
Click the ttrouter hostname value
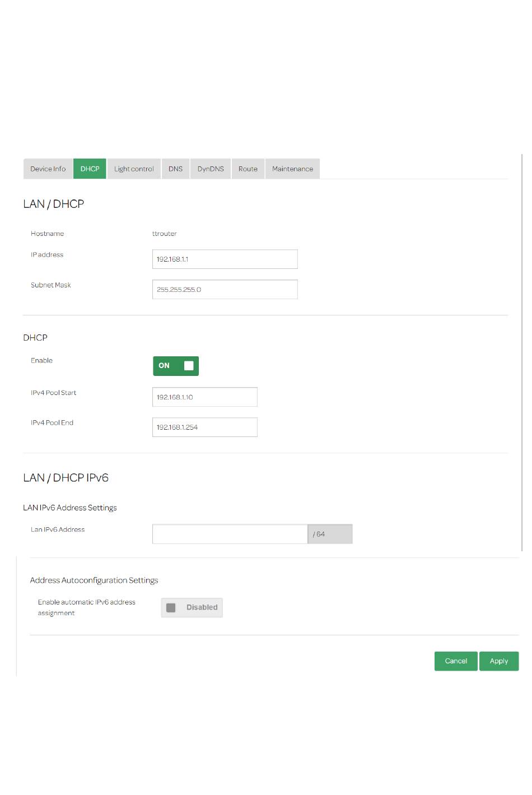[165, 234]
